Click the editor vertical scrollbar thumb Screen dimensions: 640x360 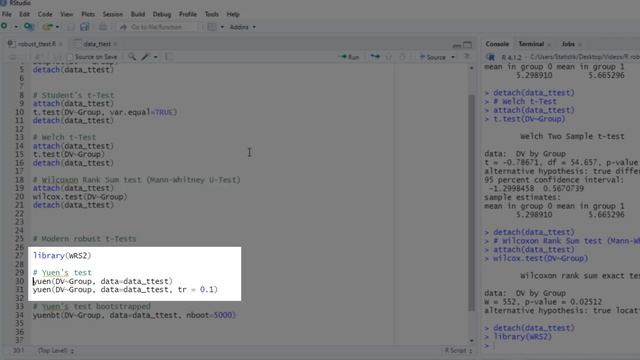[471, 202]
